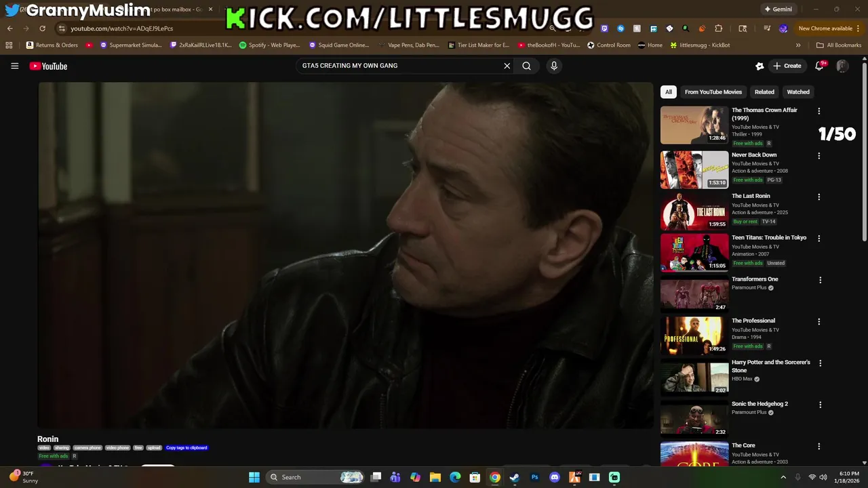Open the YouTube account avatar menu
This screenshot has height=488, width=868.
pyautogui.click(x=842, y=66)
